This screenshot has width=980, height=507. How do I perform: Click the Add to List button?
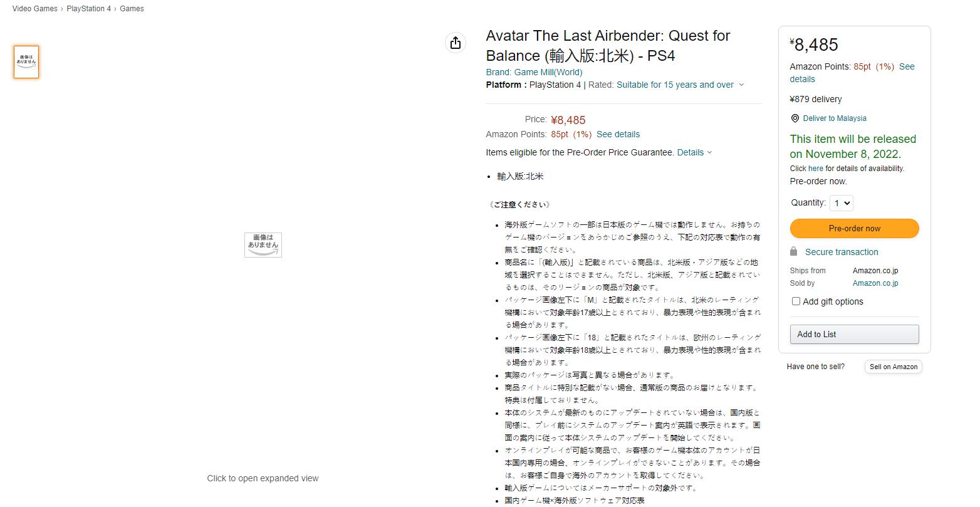click(854, 334)
